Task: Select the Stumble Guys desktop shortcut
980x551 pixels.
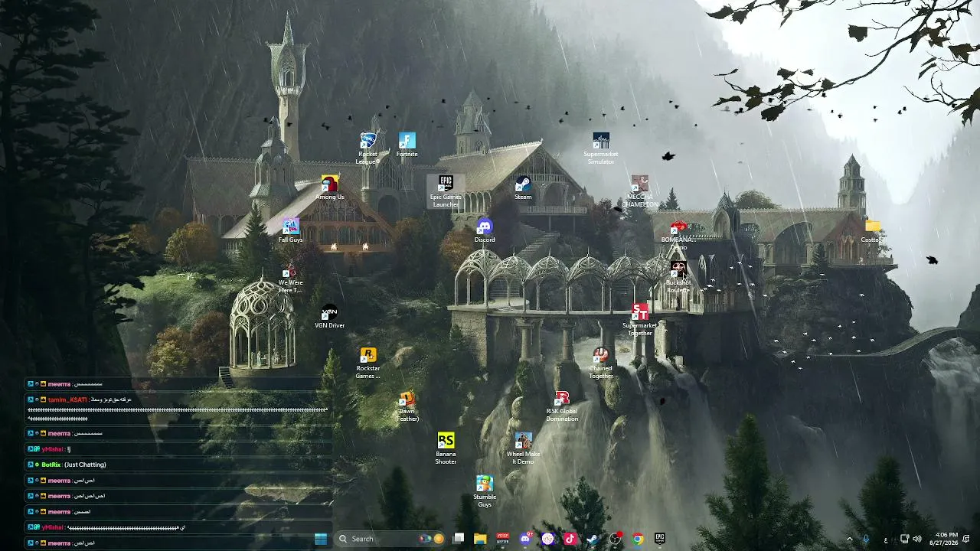Action: pos(485,491)
